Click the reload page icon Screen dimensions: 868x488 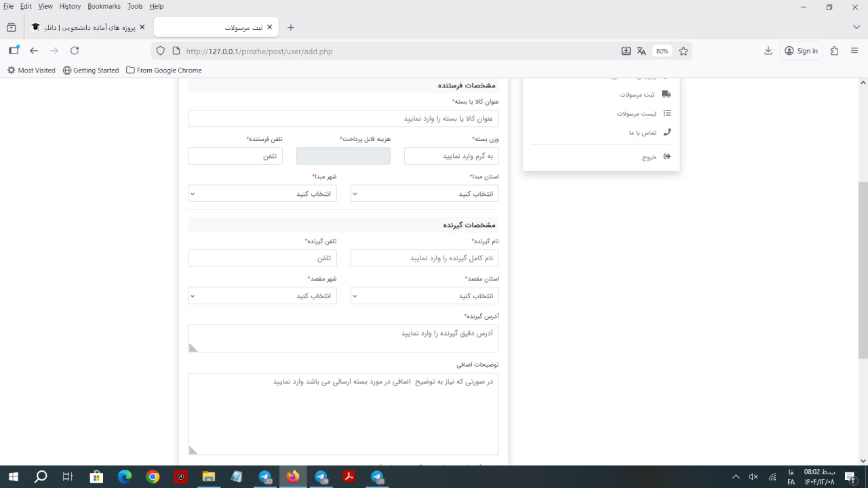(75, 51)
